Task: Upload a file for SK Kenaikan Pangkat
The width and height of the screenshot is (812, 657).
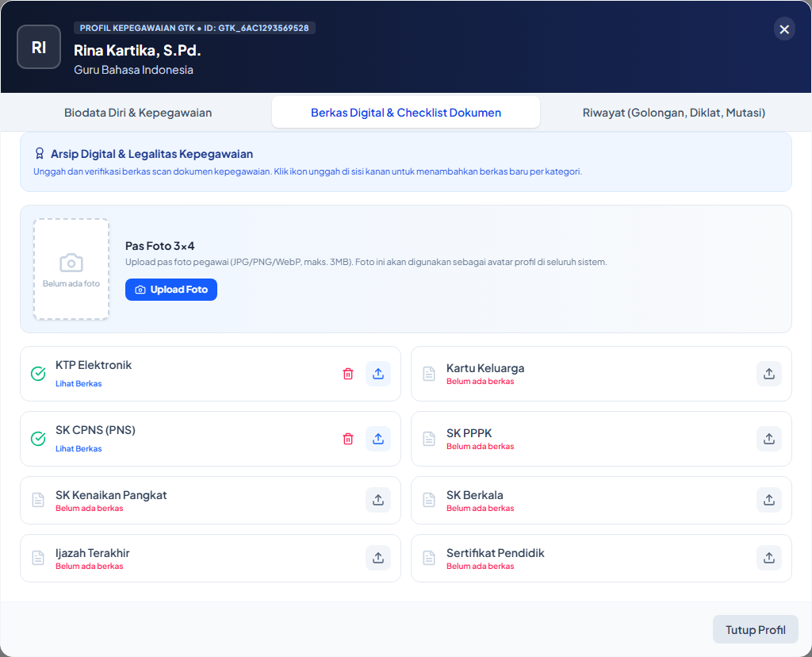Action: tap(378, 500)
